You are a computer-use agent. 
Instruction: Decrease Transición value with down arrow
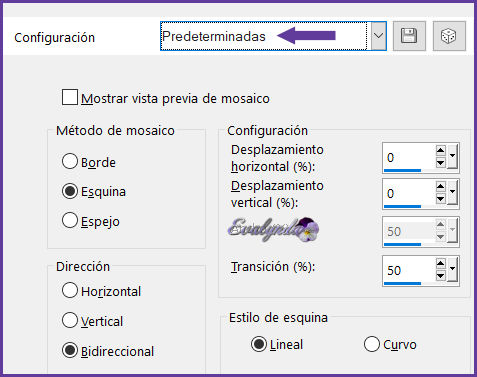(x=440, y=276)
